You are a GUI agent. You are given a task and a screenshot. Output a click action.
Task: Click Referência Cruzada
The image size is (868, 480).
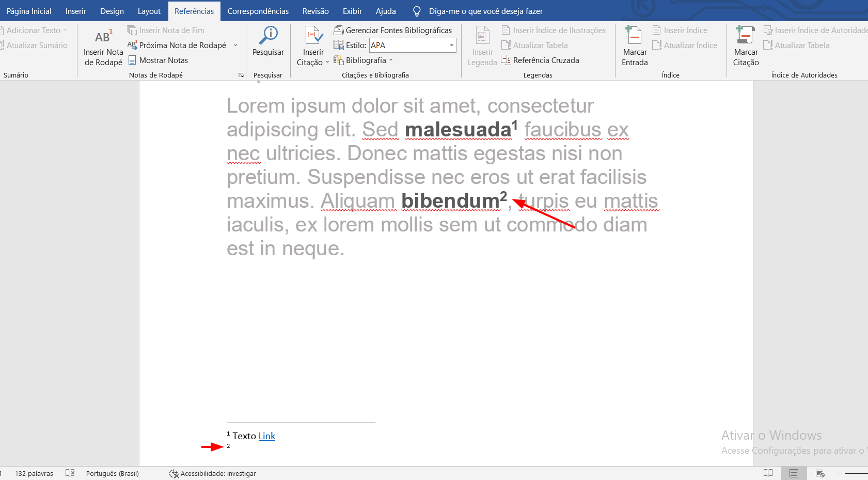click(x=540, y=60)
